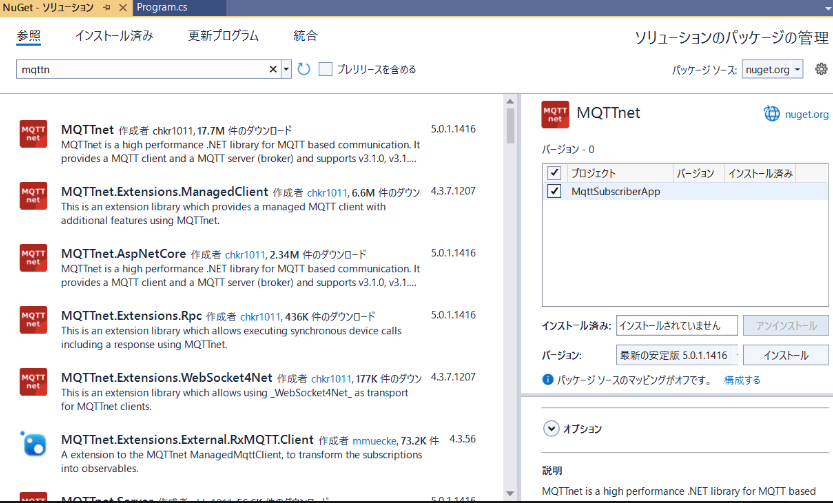Screen dimensions: 833x503
Task: Click the mqttn search input field
Action: [x=142, y=69]
